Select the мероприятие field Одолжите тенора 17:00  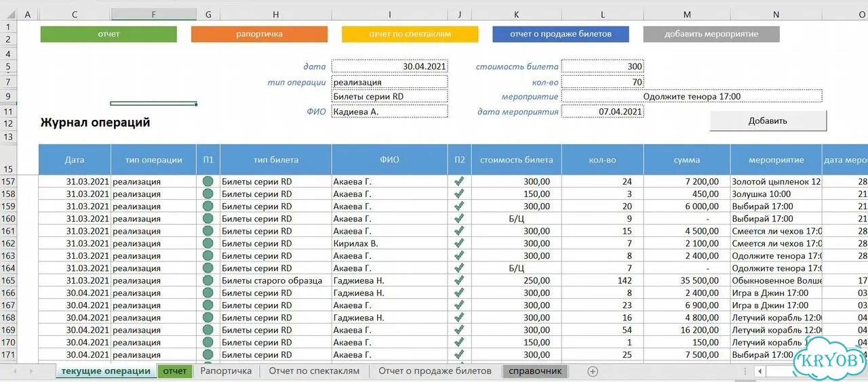click(x=692, y=96)
